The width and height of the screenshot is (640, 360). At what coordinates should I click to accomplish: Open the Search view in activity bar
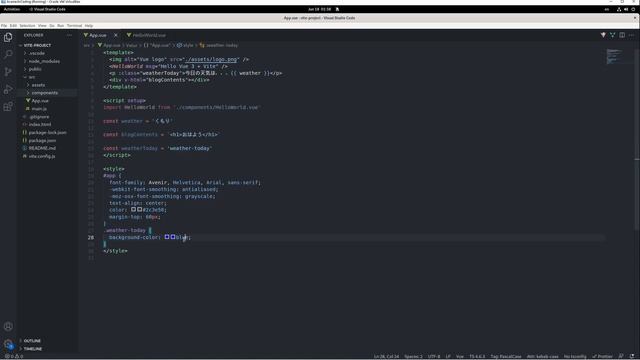pyautogui.click(x=8, y=54)
